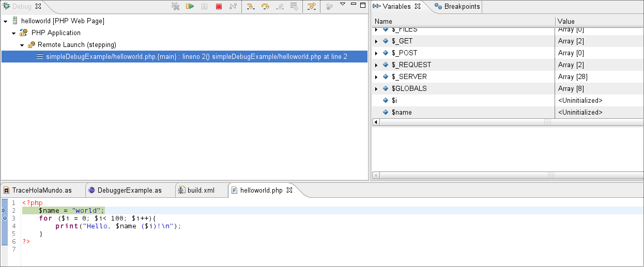Click the helloworld launch configuration icon
The height and width of the screenshot is (267, 644).
[14, 21]
